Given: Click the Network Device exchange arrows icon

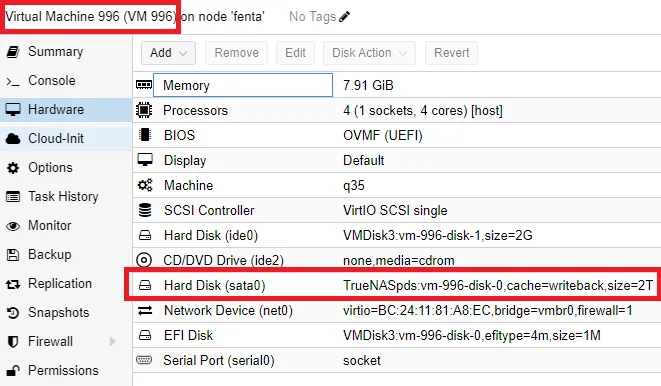Looking at the screenshot, I should pos(145,311).
